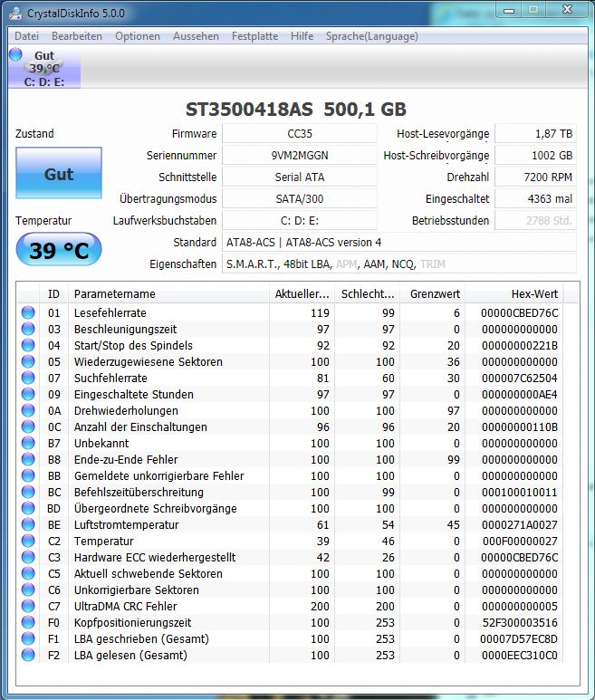This screenshot has height=700, width=595.
Task: Click status icon for Übergeordnete Schreibvorgänge
Action: tap(28, 508)
